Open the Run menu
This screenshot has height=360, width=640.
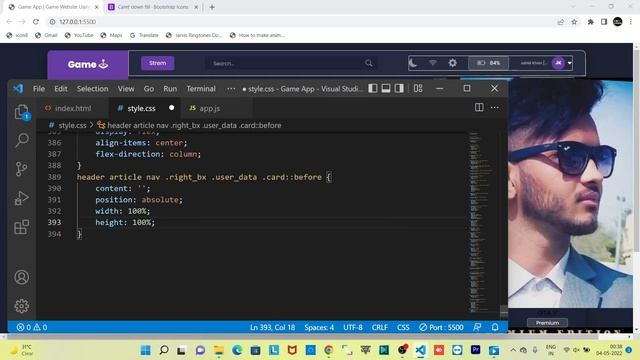tap(170, 89)
